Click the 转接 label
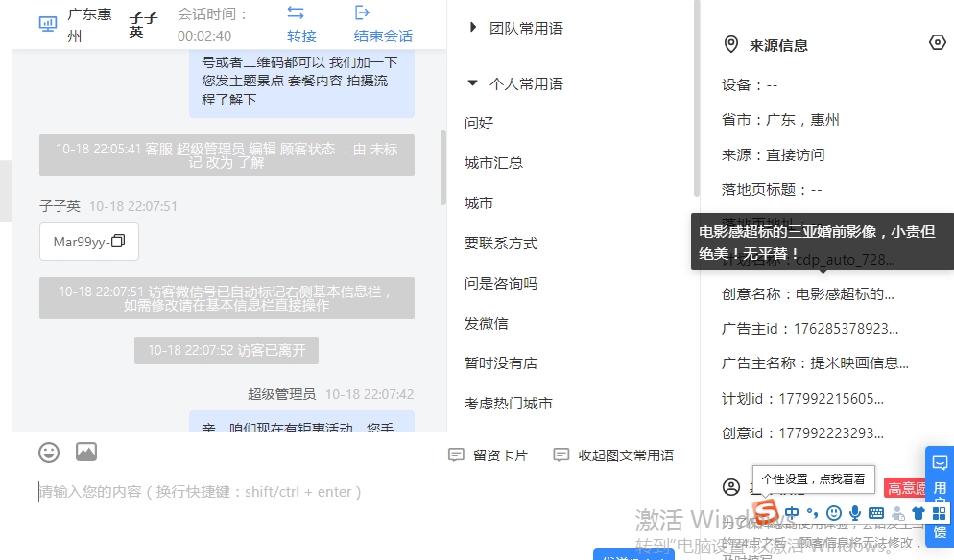Image resolution: width=954 pixels, height=560 pixels. [x=301, y=35]
